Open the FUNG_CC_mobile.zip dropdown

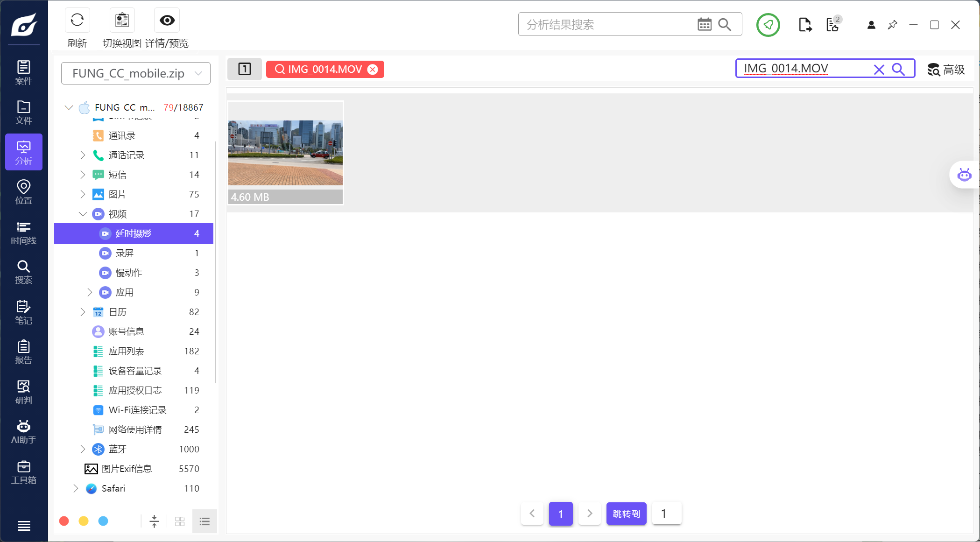pyautogui.click(x=136, y=73)
